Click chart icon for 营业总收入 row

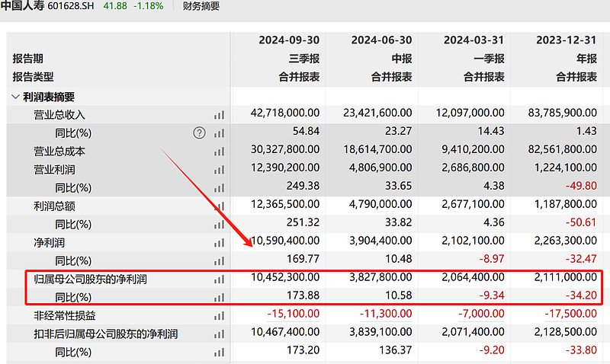[x=220, y=115]
